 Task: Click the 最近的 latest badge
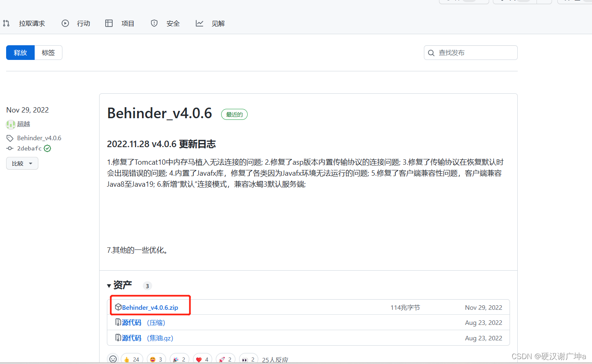(x=234, y=115)
